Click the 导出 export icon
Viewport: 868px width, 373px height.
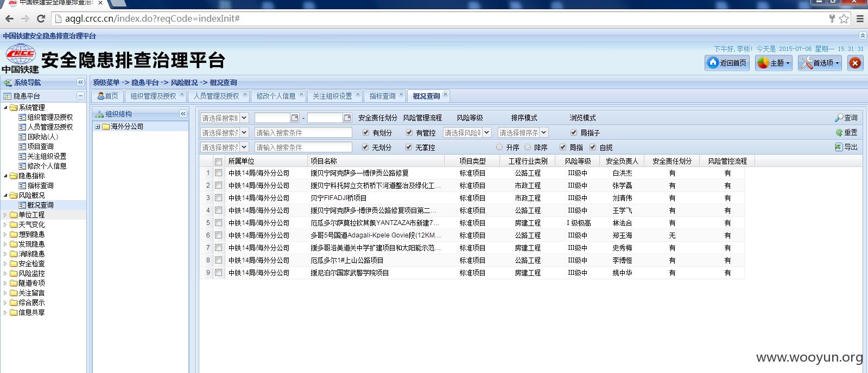(839, 147)
